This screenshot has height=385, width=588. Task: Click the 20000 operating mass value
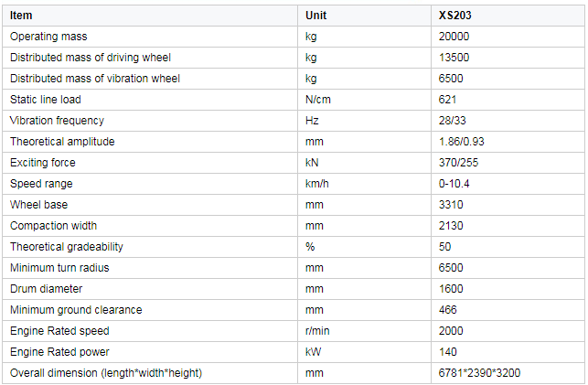coord(454,37)
